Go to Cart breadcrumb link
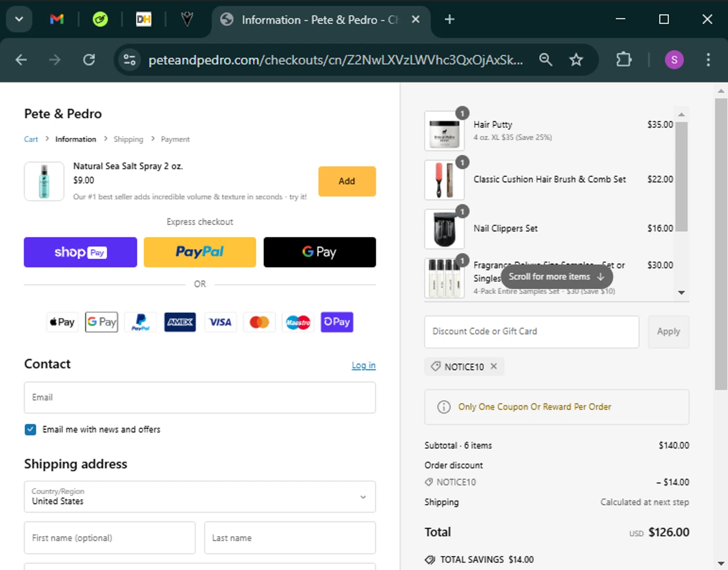 pos(31,139)
